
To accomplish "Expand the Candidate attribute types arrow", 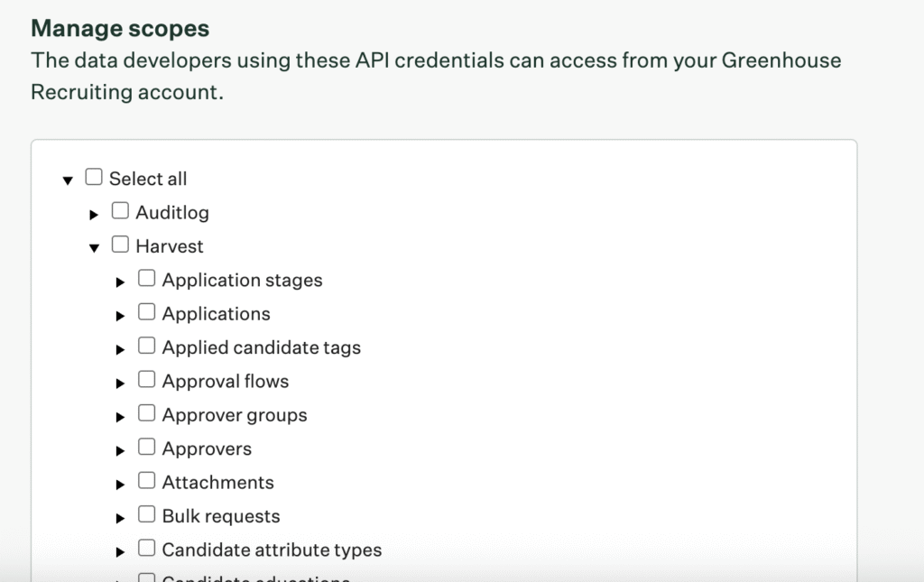I will (x=120, y=552).
